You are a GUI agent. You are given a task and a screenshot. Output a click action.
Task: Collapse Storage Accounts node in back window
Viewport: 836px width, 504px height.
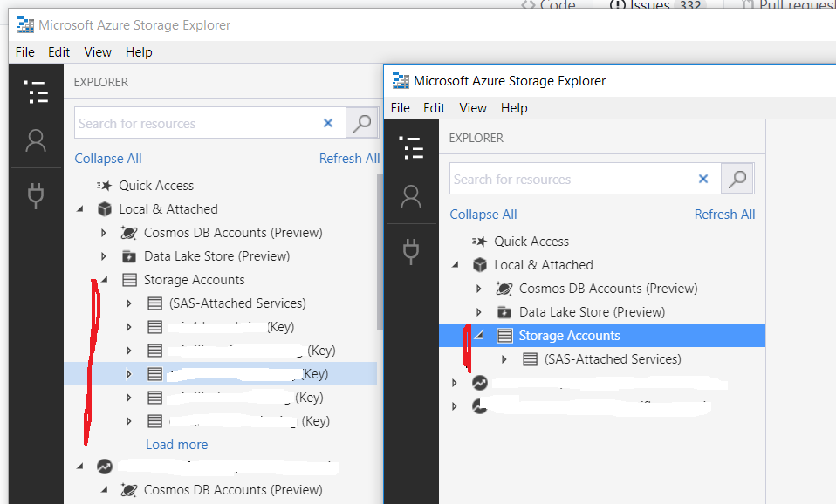[105, 279]
